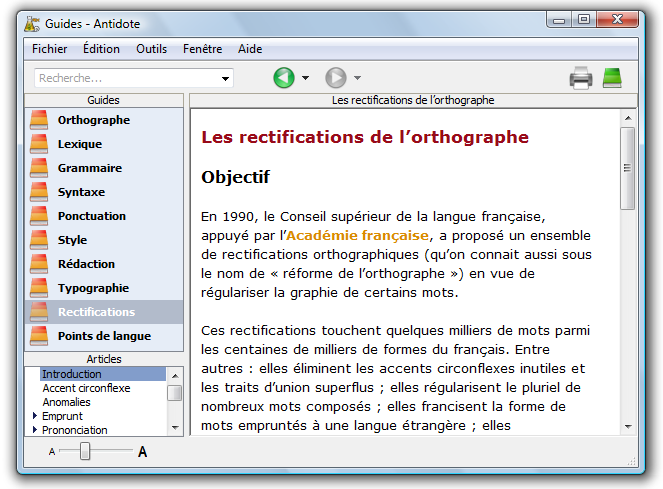The width and height of the screenshot is (663, 489).
Task: Open the Académie française link
Action: tap(357, 235)
